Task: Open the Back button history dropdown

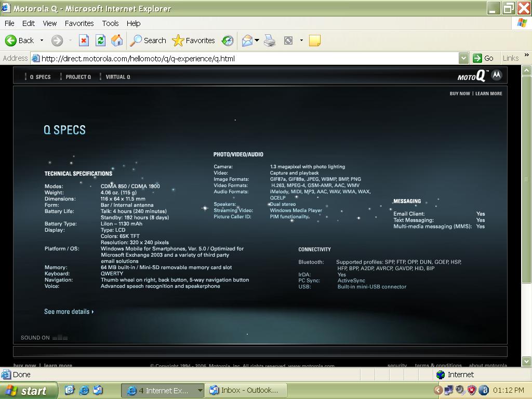Action: pos(42,41)
